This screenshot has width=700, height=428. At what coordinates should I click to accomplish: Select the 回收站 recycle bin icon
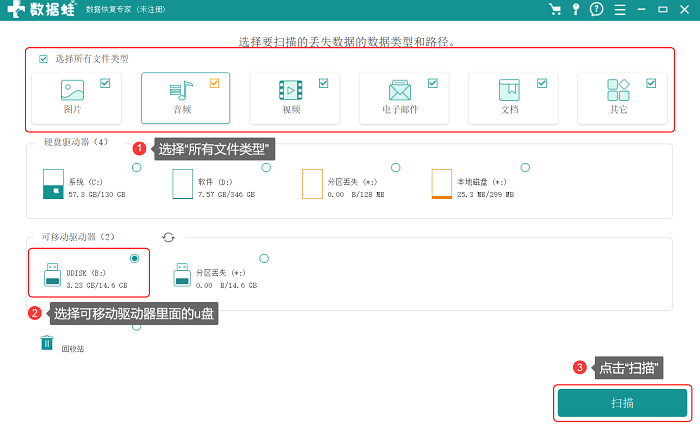coord(47,343)
